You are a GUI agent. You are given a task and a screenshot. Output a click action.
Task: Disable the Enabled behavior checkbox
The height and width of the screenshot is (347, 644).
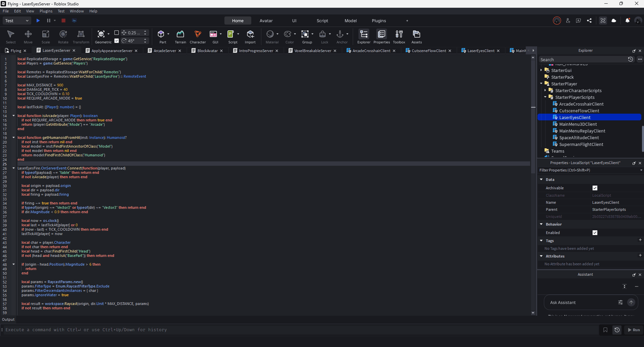pos(595,232)
